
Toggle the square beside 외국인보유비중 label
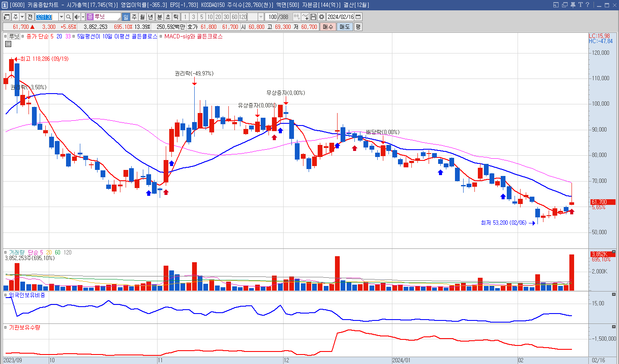[6, 295]
